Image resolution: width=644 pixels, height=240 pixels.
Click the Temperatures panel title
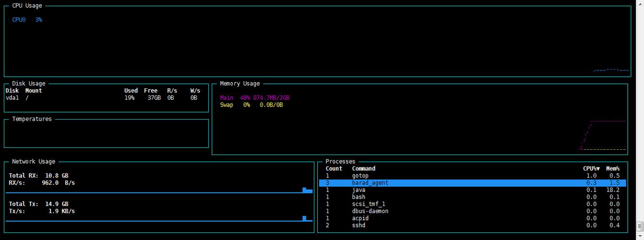click(32, 119)
